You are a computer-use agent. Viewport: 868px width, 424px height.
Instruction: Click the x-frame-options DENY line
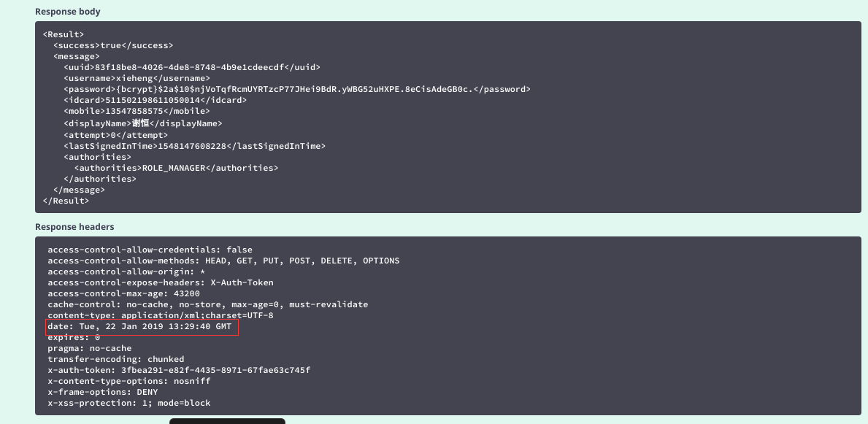pyautogui.click(x=103, y=392)
